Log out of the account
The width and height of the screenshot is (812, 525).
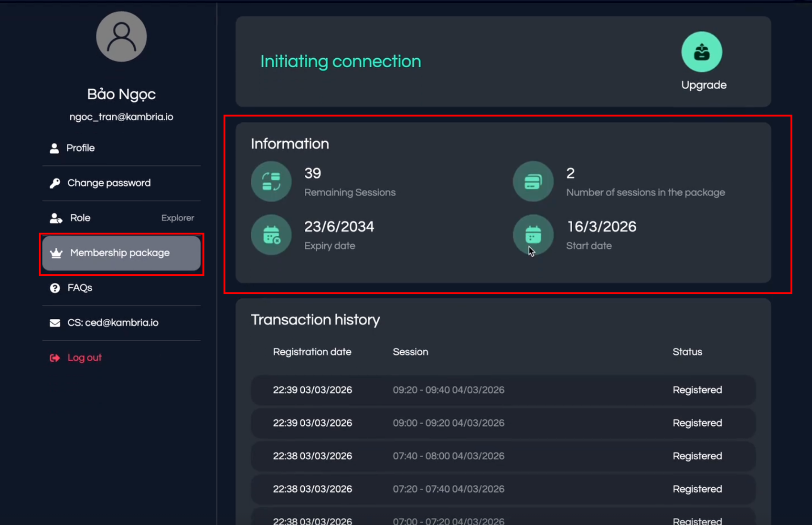(x=84, y=358)
